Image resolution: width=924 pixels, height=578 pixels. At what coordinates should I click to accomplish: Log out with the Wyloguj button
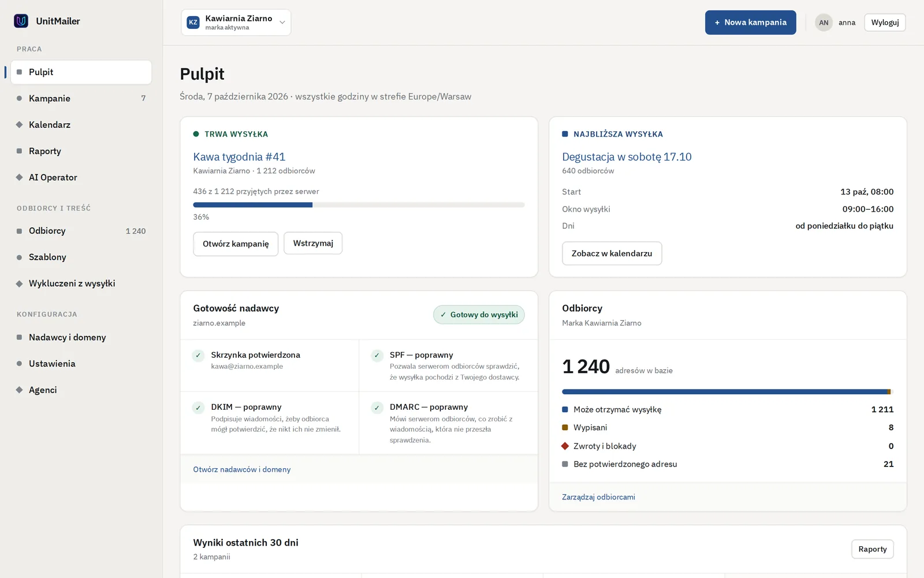[885, 23]
